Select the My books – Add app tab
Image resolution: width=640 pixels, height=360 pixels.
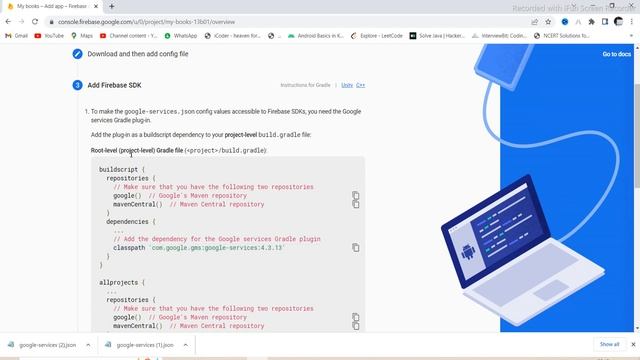click(x=52, y=6)
